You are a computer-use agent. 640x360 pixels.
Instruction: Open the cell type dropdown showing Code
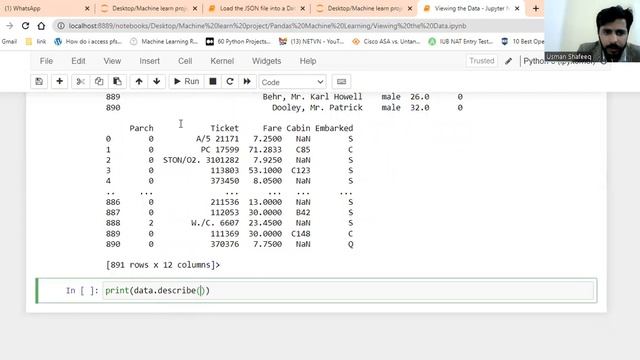(292, 82)
